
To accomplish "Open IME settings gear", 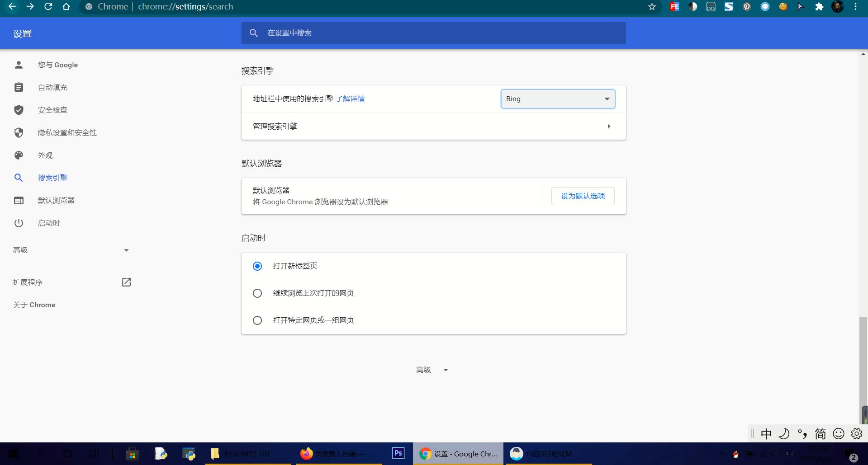I will pos(857,434).
